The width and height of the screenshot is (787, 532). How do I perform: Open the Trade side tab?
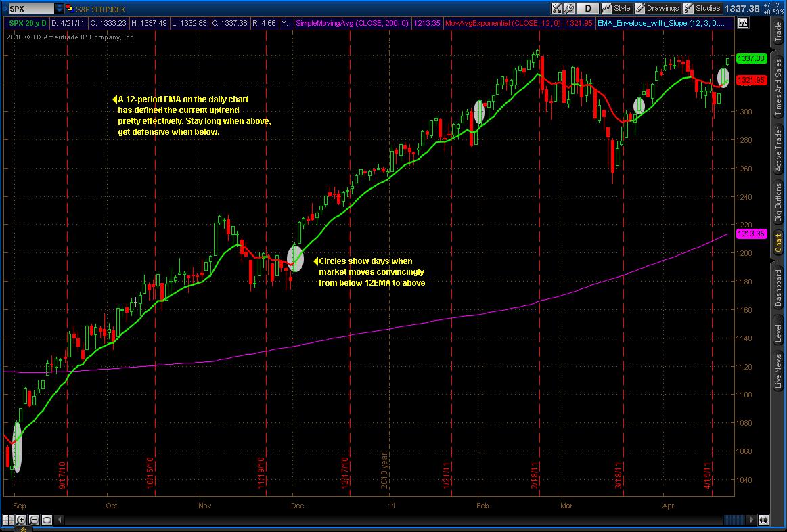tap(778, 33)
